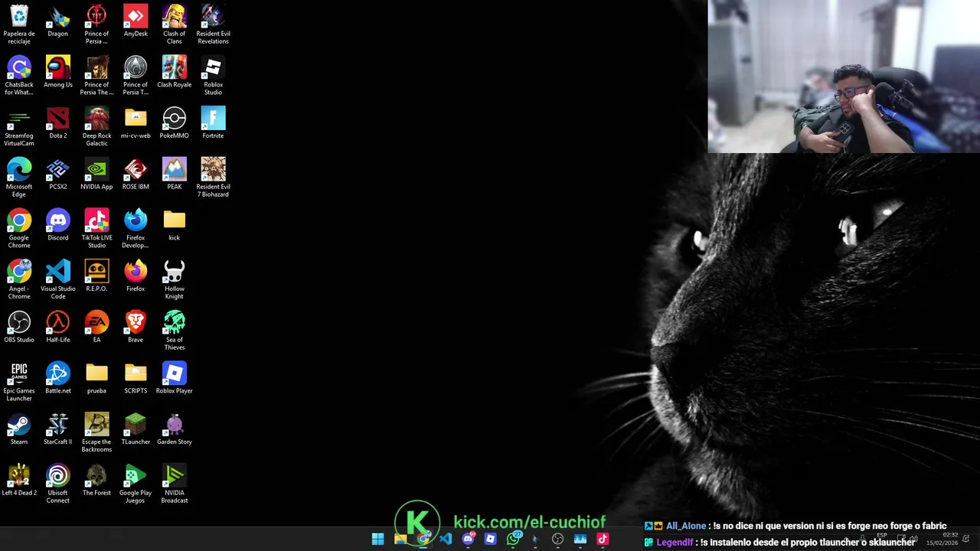Click the Among Us desktop icon
980x551 pixels.
pyautogui.click(x=58, y=72)
